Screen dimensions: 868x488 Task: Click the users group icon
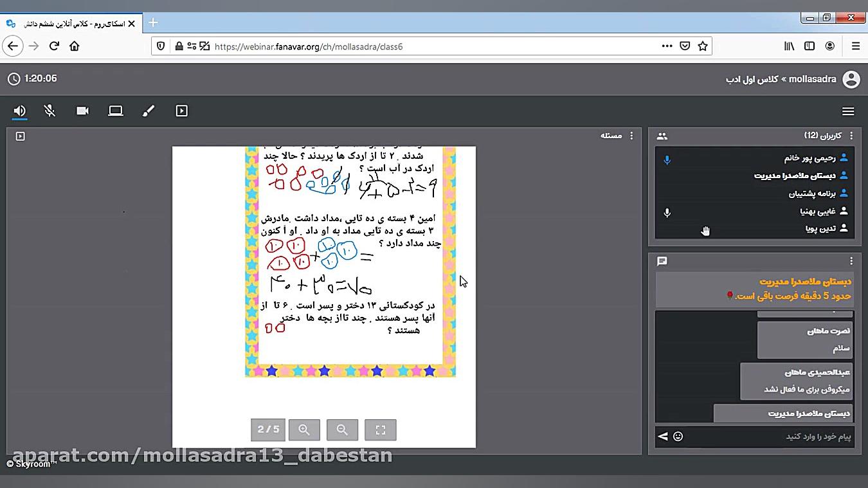[x=662, y=136]
